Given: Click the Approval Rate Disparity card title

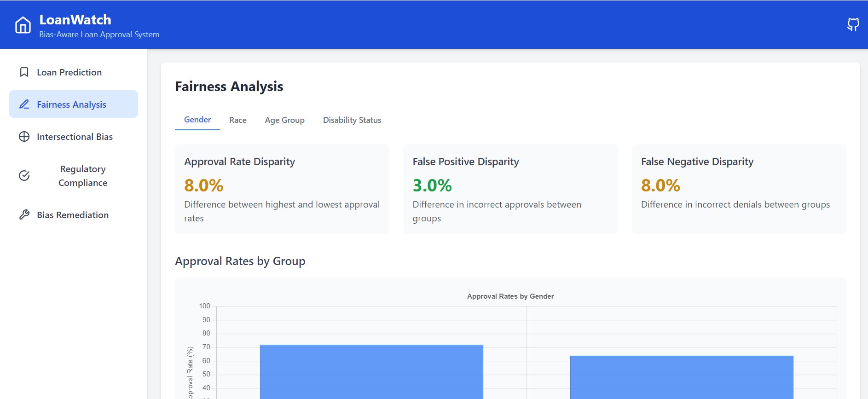Looking at the screenshot, I should tap(239, 162).
